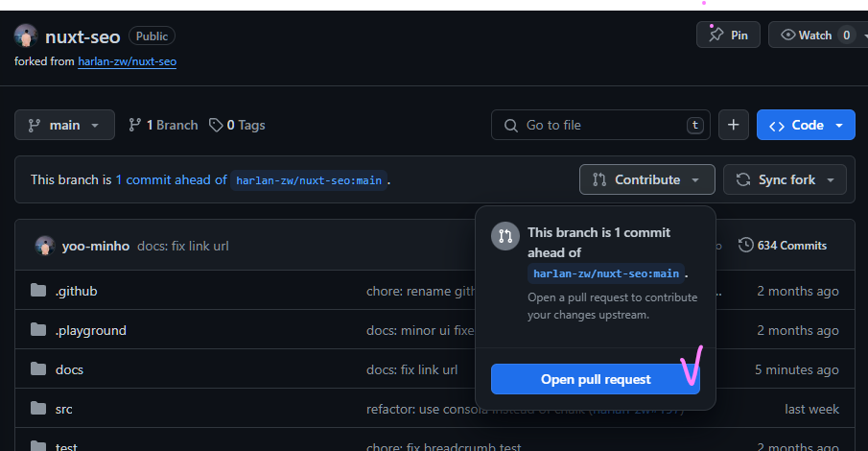This screenshot has width=868, height=451.
Task: Open the green Code dropdown button
Action: 806,125
